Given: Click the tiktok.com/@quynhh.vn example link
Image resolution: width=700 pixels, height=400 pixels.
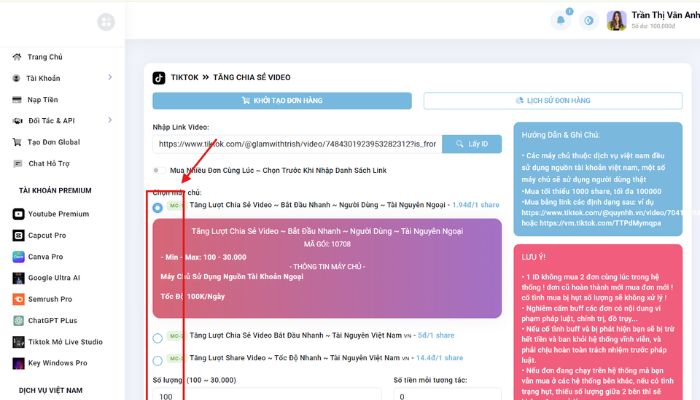Looking at the screenshot, I should (602, 212).
